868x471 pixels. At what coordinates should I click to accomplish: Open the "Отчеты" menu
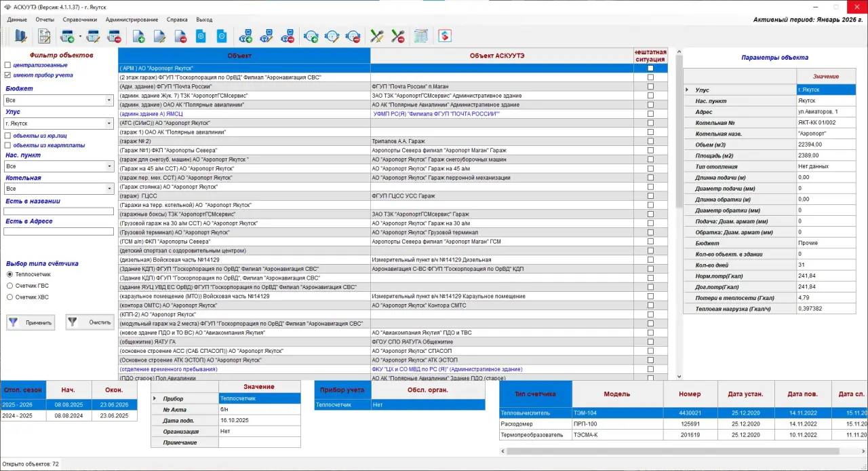coord(45,20)
